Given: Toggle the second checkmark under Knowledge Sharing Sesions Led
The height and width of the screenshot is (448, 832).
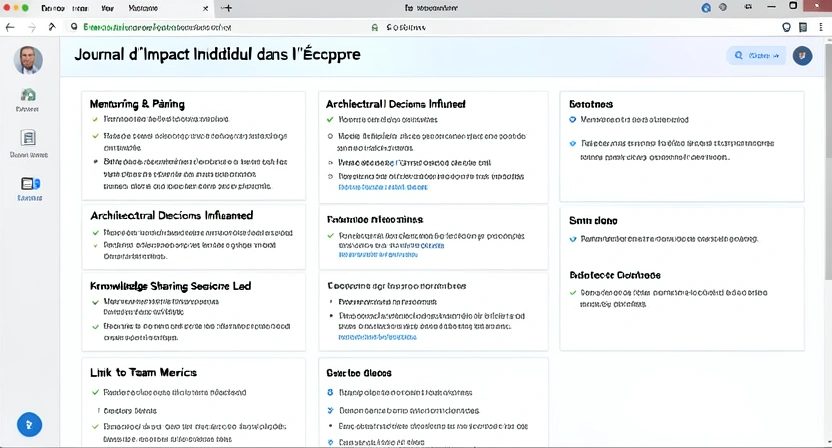Looking at the screenshot, I should pyautogui.click(x=96, y=326).
